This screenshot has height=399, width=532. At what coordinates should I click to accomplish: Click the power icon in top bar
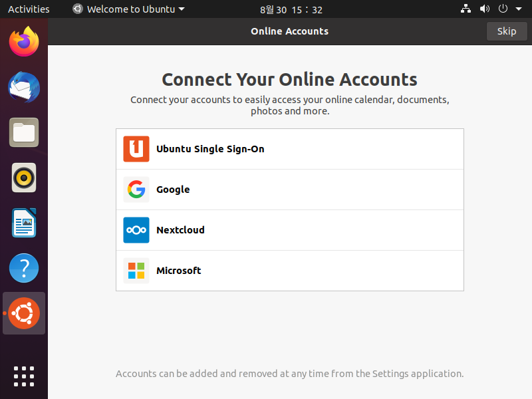point(503,9)
